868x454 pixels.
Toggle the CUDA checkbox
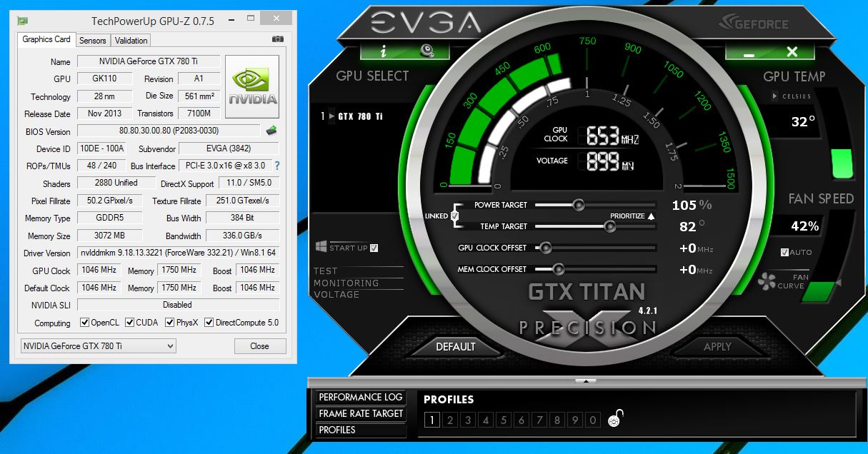129,323
